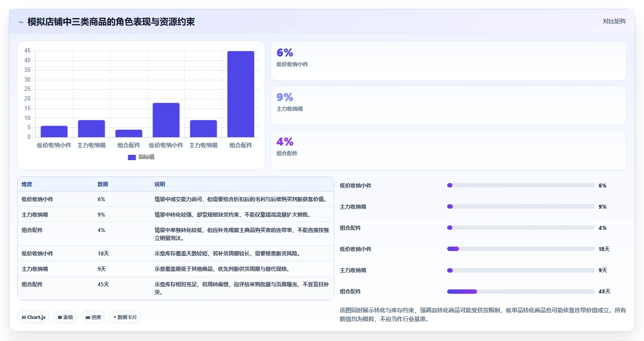The width and height of the screenshot is (644, 341).
Task: Click the 低价收纳小件 progress bar showing 6%
Action: 521,185
